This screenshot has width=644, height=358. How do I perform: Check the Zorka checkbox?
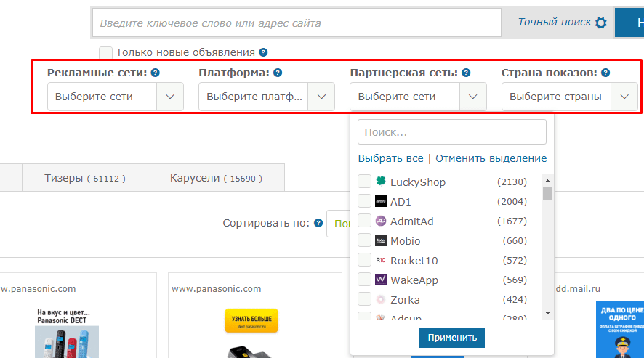pyautogui.click(x=364, y=299)
